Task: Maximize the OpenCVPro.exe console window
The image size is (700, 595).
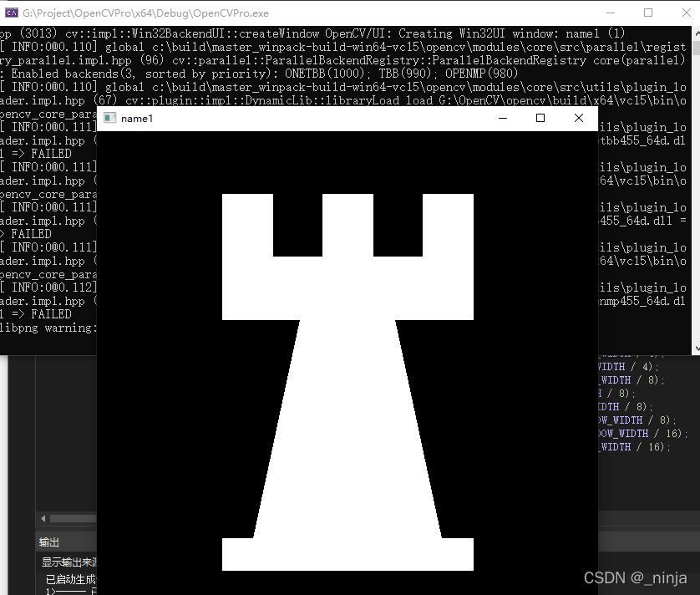Action: point(648,13)
